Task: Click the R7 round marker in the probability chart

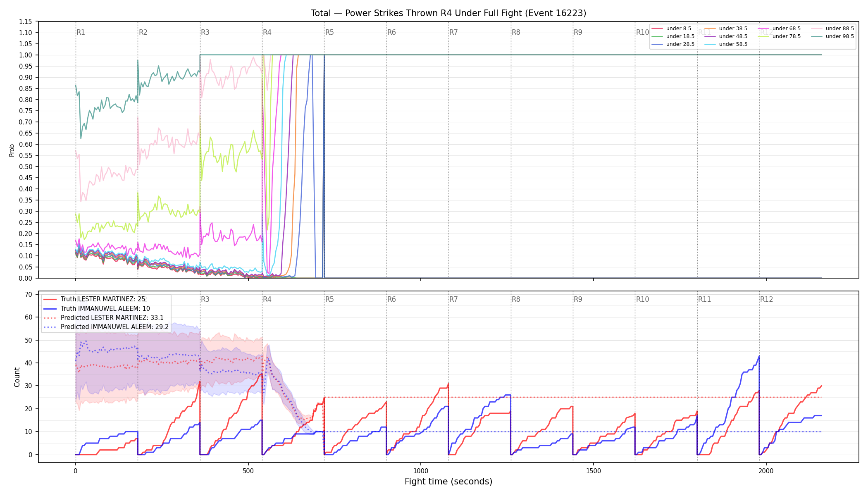Action: click(454, 32)
